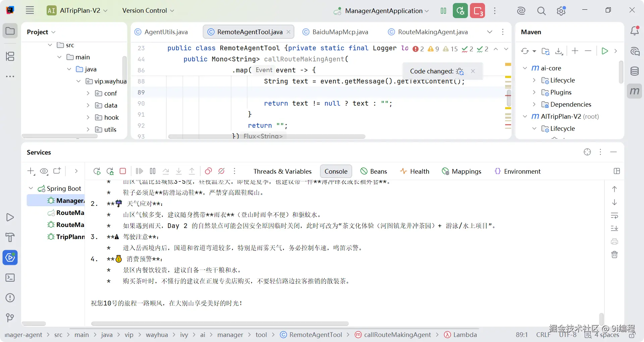This screenshot has height=342, width=644.
Task: Open Problems tool window icon
Action: pyautogui.click(x=10, y=298)
